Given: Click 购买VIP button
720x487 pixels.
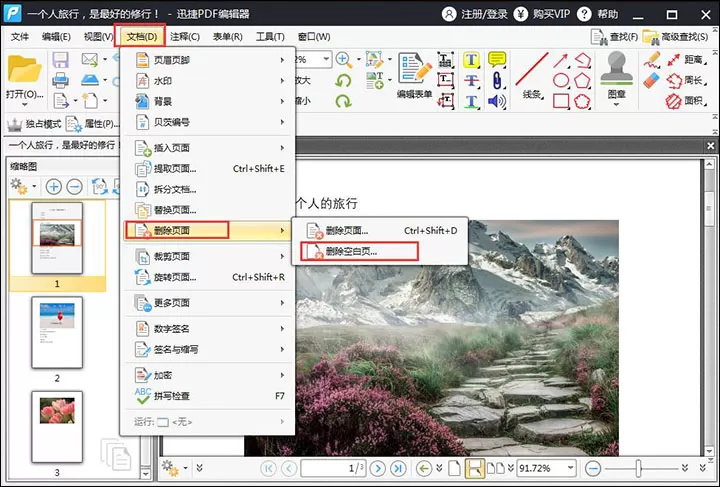Looking at the screenshot, I should coord(542,14).
